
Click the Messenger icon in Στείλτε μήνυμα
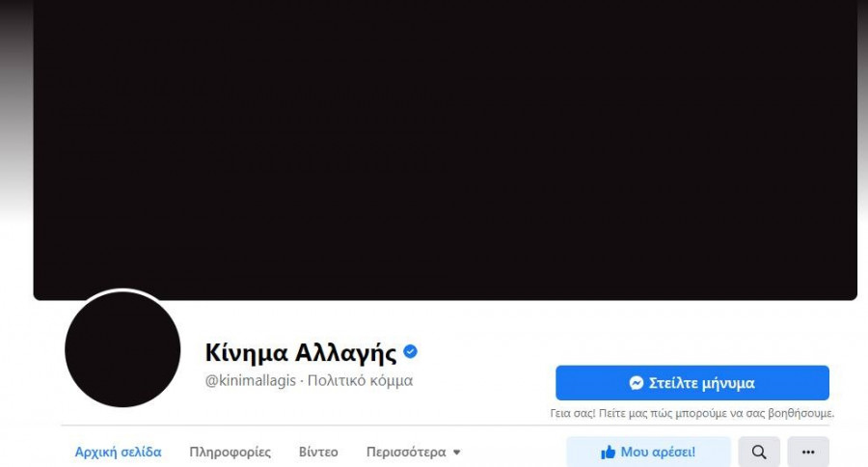(x=637, y=383)
